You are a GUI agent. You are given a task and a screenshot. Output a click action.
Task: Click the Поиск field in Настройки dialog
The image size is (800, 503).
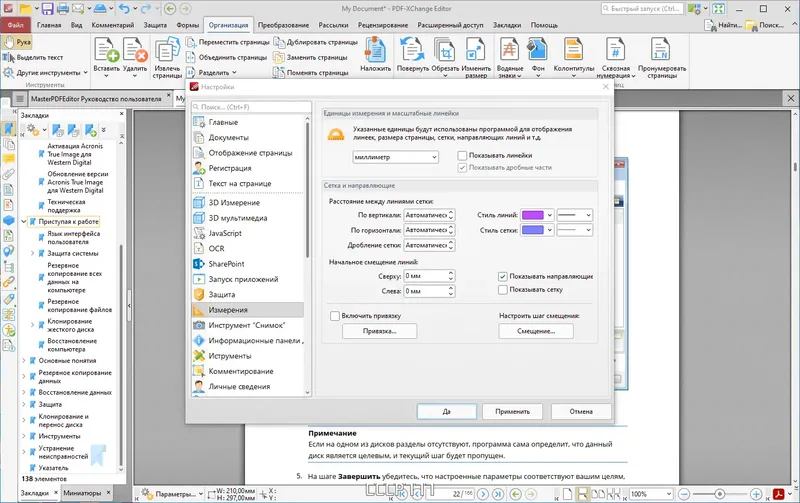[x=251, y=107]
